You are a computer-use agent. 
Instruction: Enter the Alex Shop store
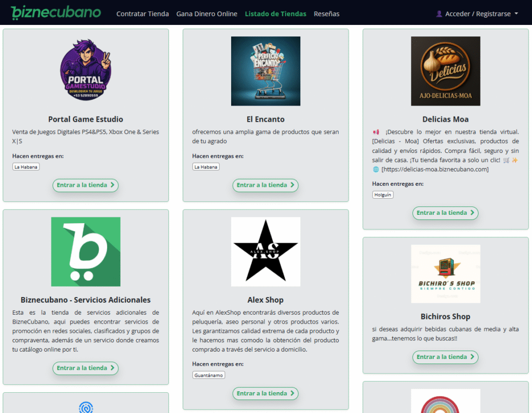(x=265, y=394)
